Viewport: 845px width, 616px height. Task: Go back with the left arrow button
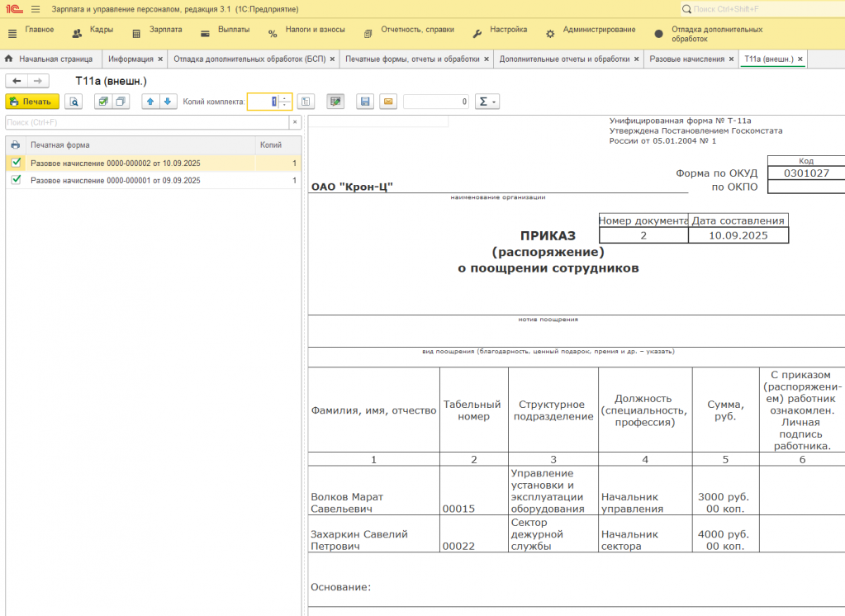[x=17, y=80]
